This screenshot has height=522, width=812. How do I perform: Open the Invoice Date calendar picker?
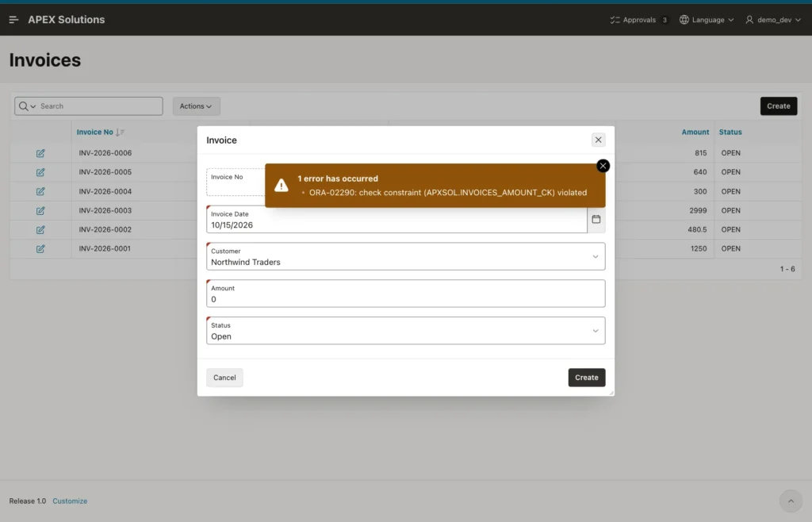(596, 219)
